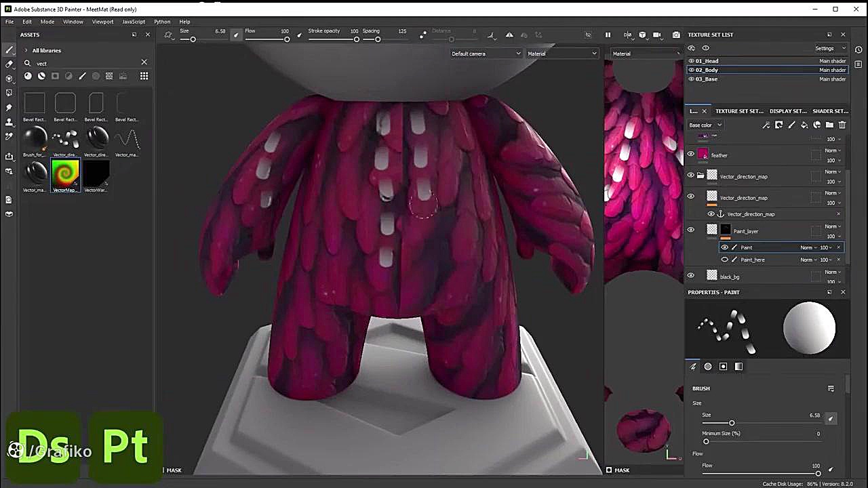This screenshot has height=488, width=868.
Task: Open the texture set Settings button
Action: click(x=830, y=48)
